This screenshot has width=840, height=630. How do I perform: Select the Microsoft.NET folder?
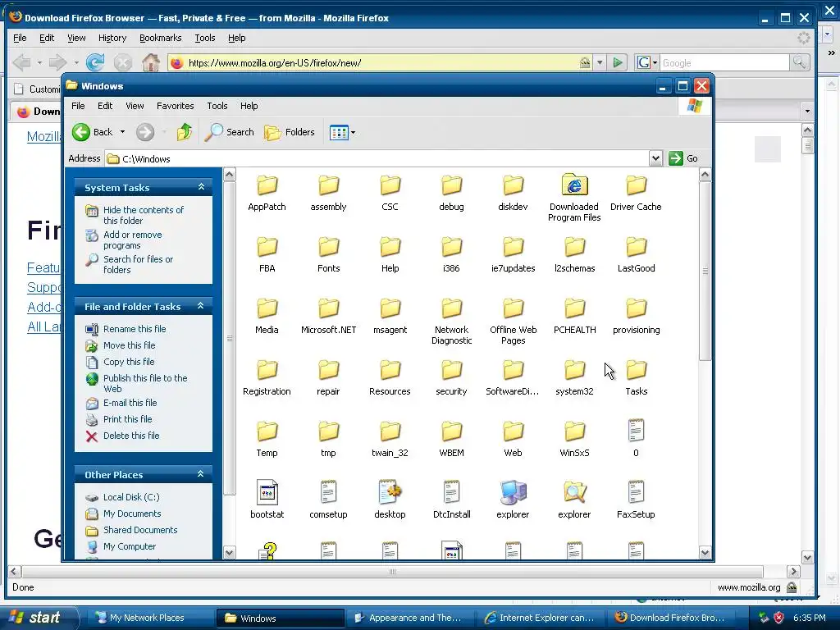point(328,316)
